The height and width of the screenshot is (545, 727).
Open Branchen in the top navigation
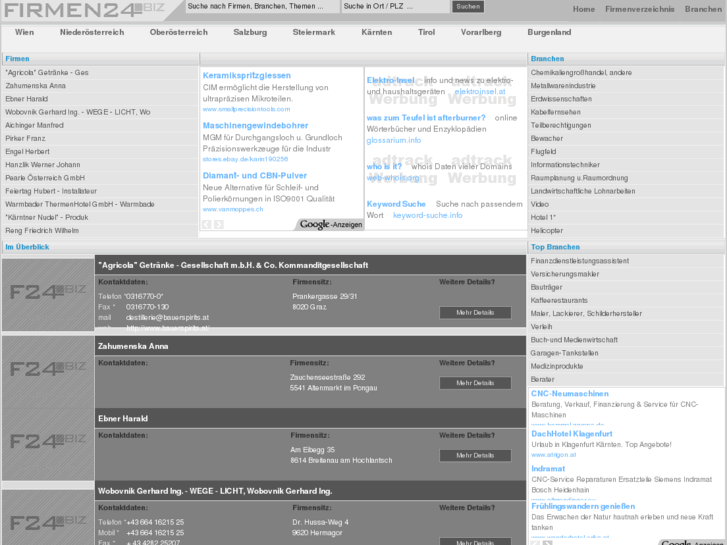pos(703,9)
